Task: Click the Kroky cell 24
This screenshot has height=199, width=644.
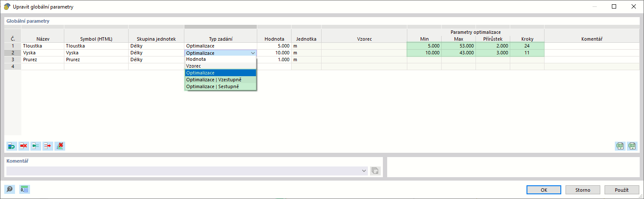Action: (x=527, y=46)
